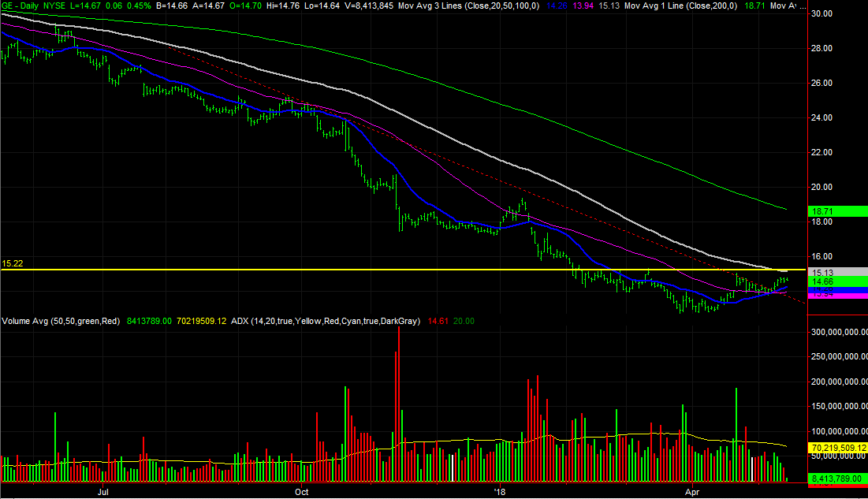This screenshot has height=499, width=868.
Task: Click the yellow 70,219,509.12 volume axis tag
Action: (838, 448)
